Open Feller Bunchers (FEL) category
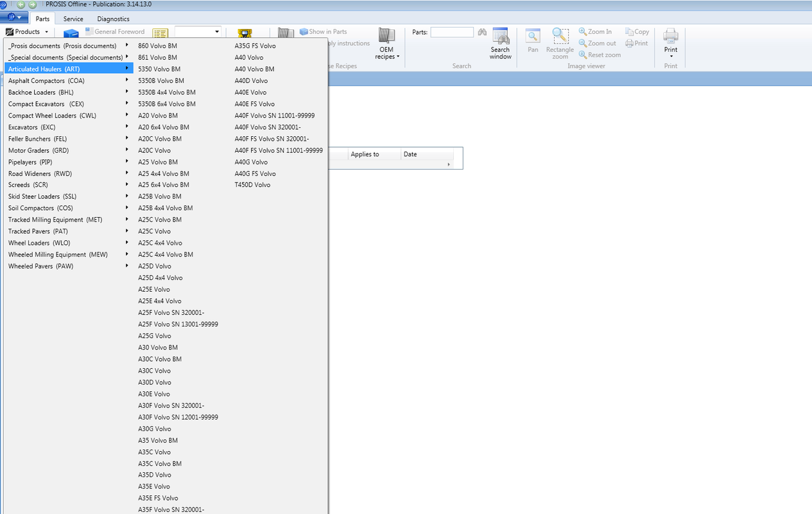 [69, 139]
